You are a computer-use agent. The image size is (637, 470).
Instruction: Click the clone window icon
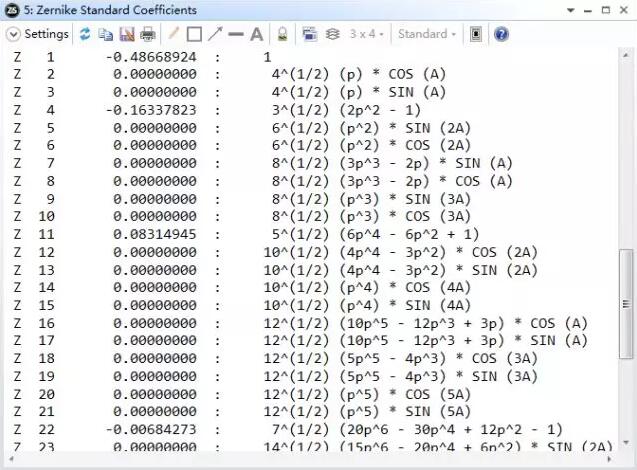pos(310,34)
